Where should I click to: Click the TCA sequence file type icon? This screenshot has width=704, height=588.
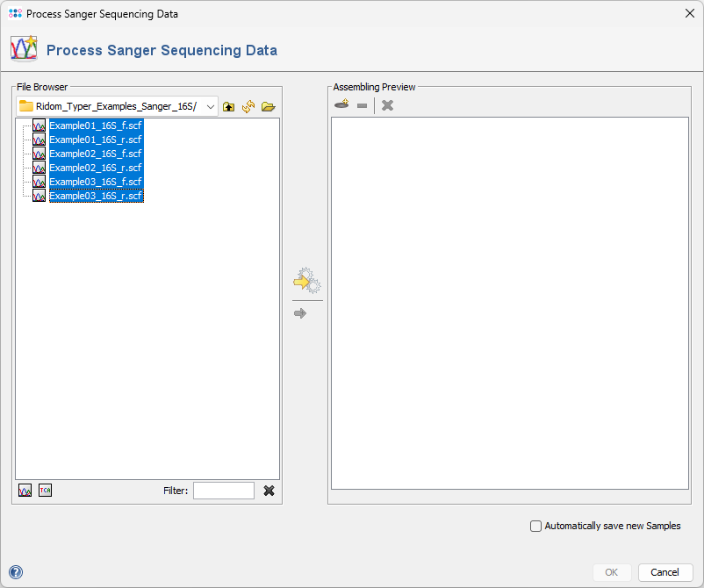pos(44,490)
